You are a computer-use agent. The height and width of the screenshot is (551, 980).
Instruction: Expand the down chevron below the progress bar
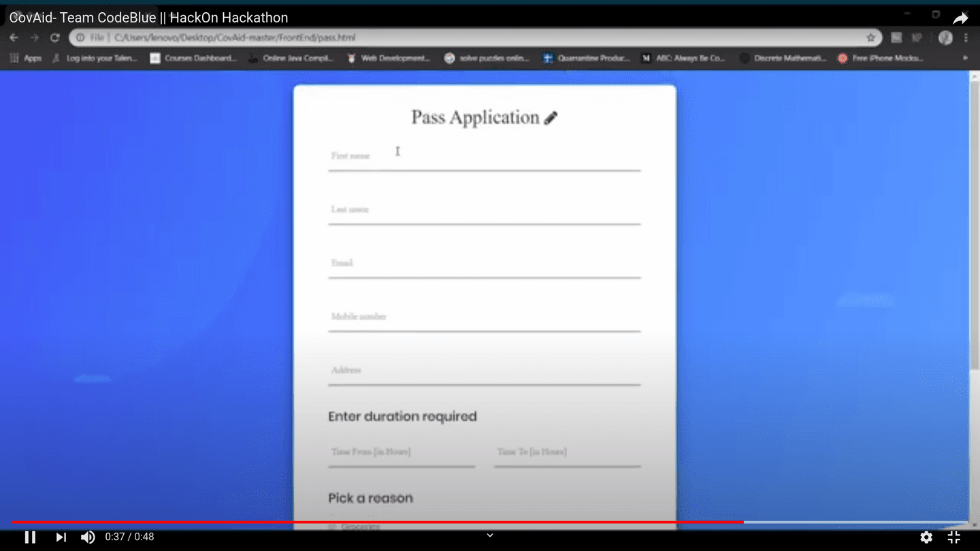(x=489, y=535)
